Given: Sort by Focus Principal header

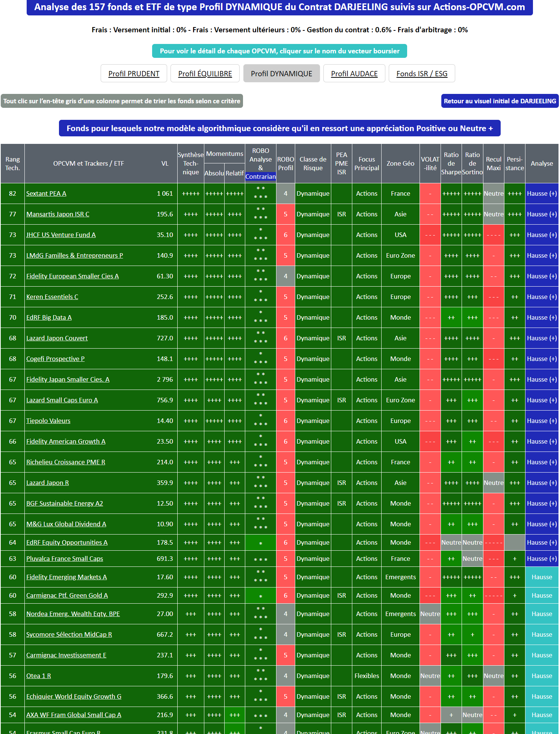Looking at the screenshot, I should click(367, 163).
